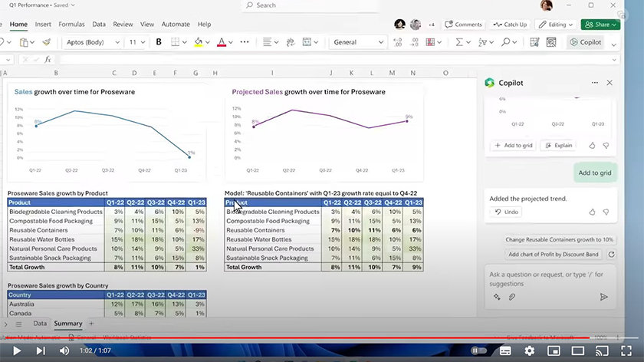
Task: Open Copilot pane more options ellipsis
Action: tap(595, 83)
